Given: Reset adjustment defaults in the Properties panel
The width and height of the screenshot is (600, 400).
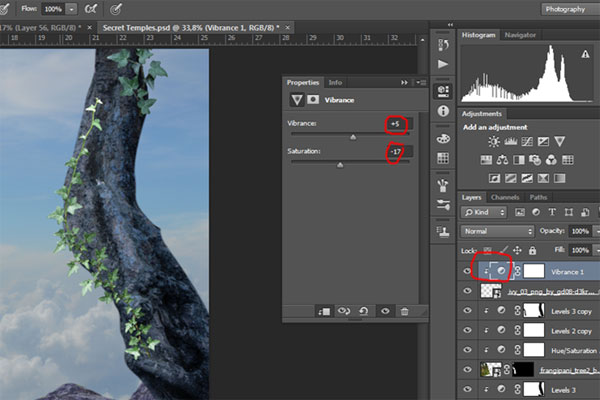Looking at the screenshot, I should [x=364, y=311].
